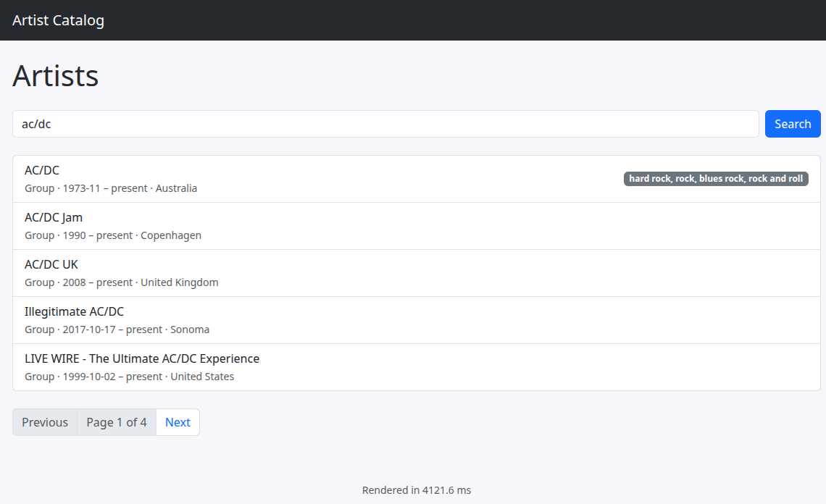Click 'Group · 2017-10-17 – present · Sonoma' text
This screenshot has height=504, width=826.
pyautogui.click(x=117, y=329)
